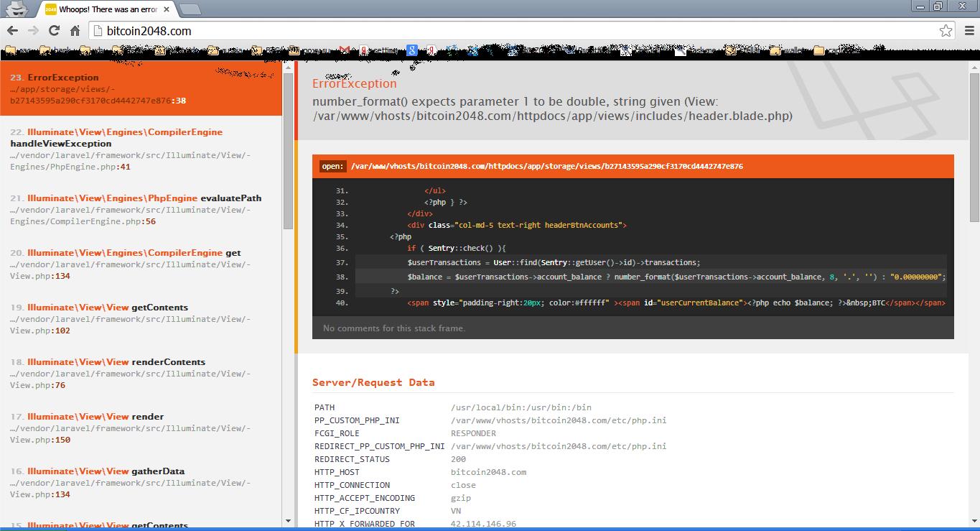
Task: Open the Gmail bookmark icon
Action: [x=345, y=50]
